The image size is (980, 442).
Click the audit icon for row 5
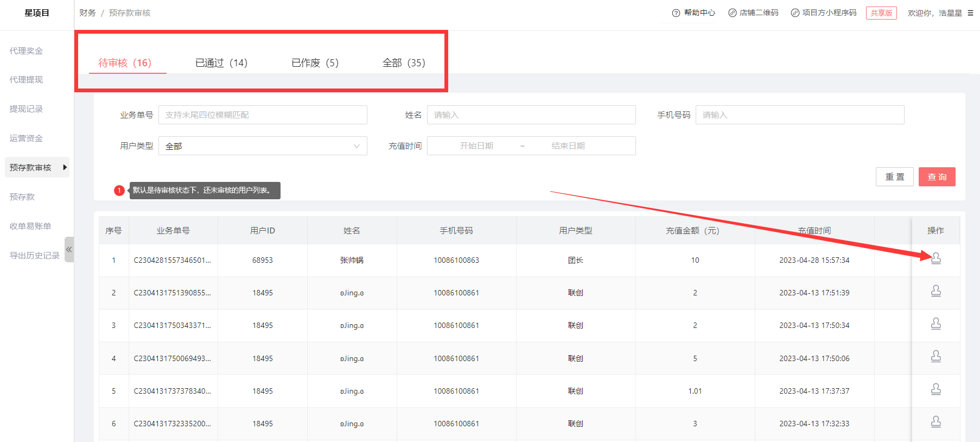coord(936,389)
